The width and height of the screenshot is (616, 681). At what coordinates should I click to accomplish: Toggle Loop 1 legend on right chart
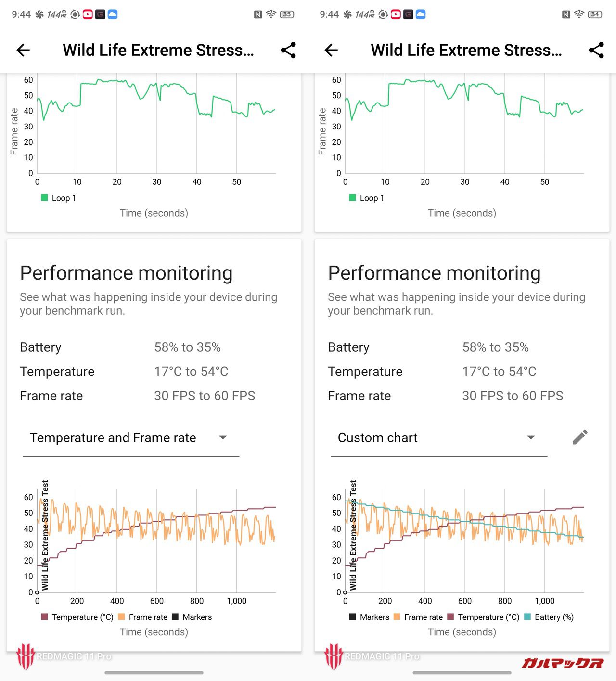pos(367,198)
